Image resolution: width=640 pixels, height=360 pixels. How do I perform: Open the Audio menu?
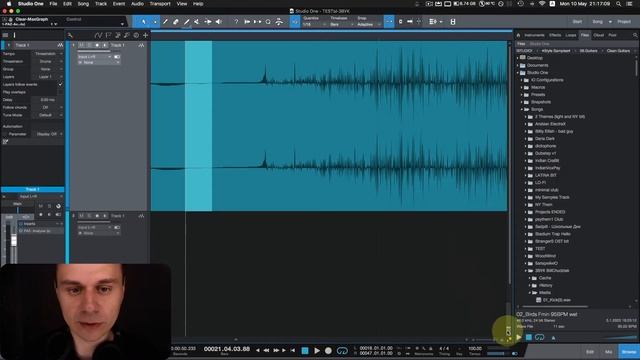(x=137, y=4)
